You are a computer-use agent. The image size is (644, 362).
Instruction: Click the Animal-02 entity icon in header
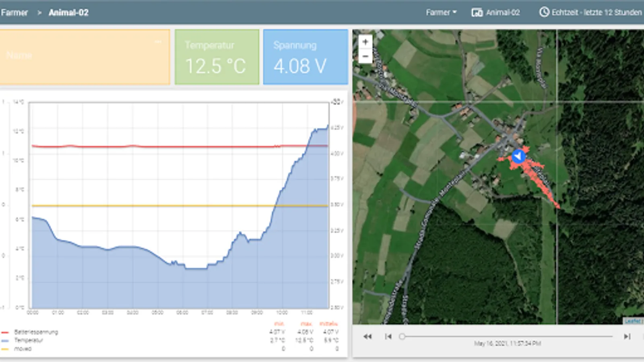coord(477,12)
